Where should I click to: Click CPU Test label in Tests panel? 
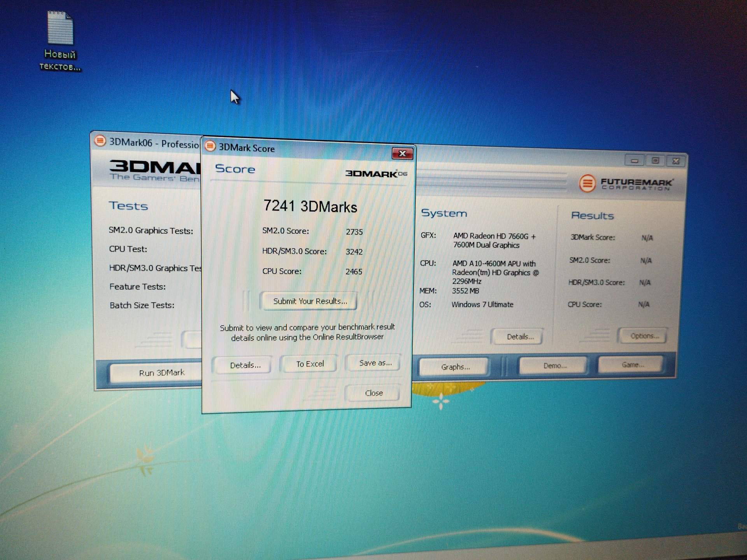click(x=128, y=249)
